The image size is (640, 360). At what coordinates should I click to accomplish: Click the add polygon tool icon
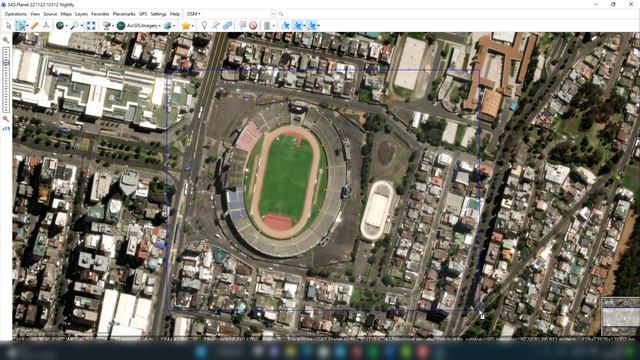[227, 26]
